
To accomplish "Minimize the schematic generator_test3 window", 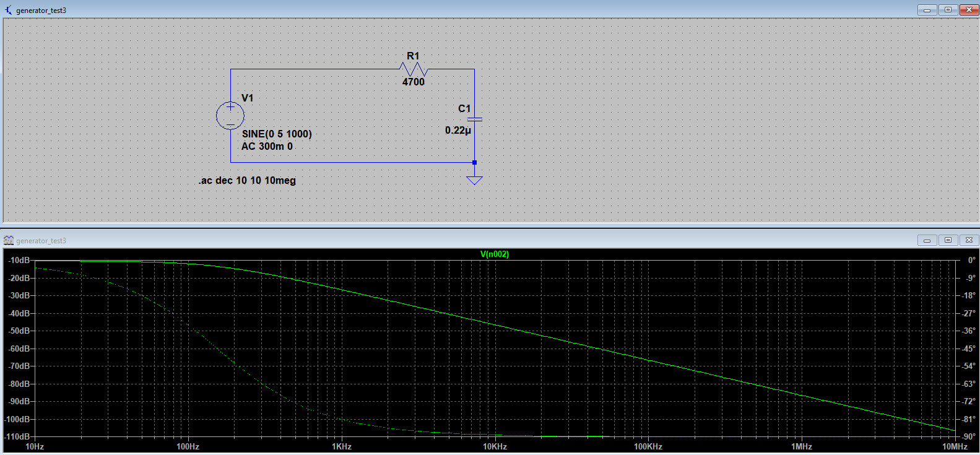I will pyautogui.click(x=927, y=9).
